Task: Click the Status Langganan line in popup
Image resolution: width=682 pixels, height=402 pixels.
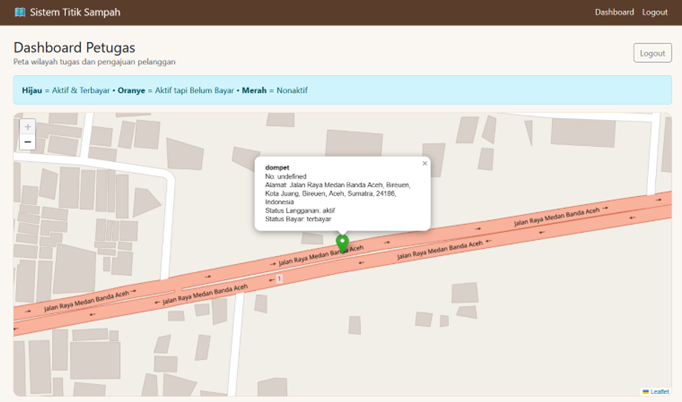Action: [300, 211]
